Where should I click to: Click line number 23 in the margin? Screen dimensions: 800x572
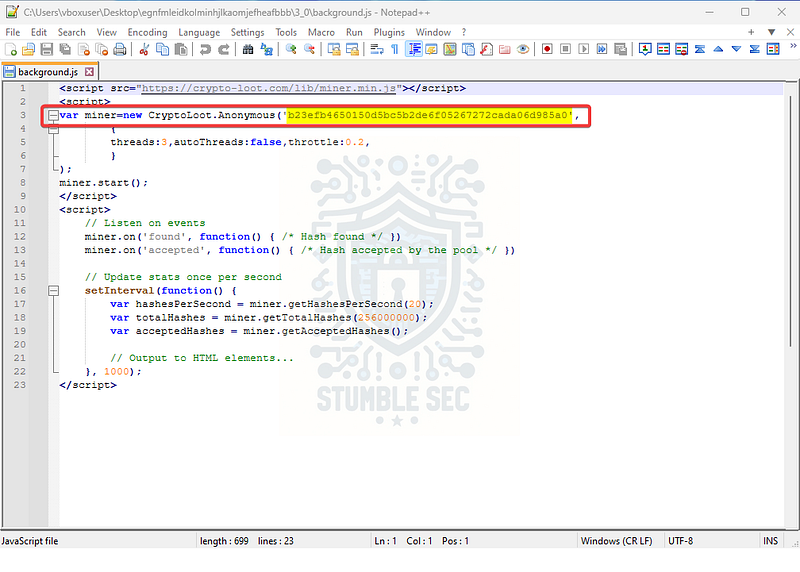point(20,385)
